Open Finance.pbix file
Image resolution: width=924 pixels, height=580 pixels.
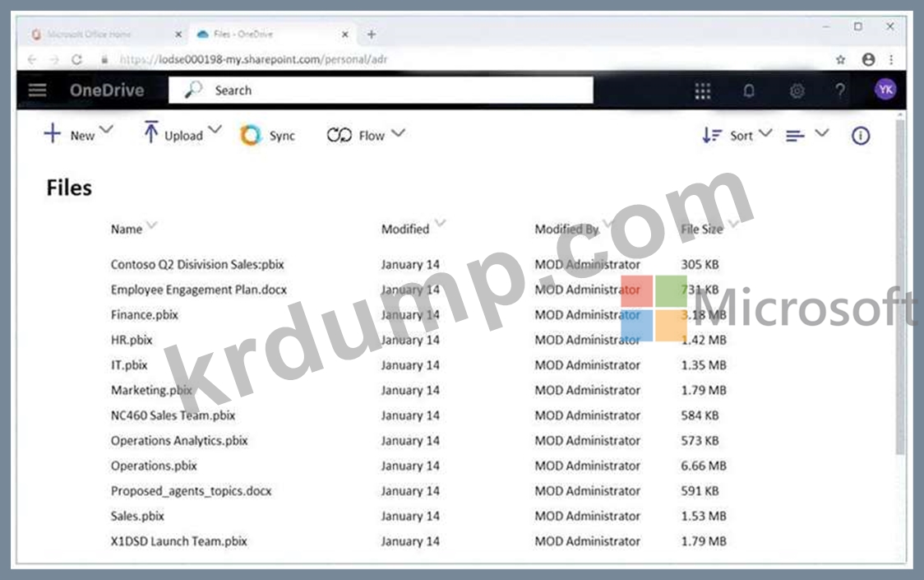tap(145, 315)
